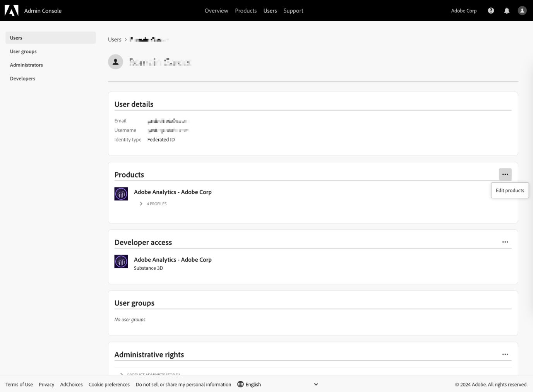Click the Users breadcrumb link
The height and width of the screenshot is (392, 533).
[115, 39]
